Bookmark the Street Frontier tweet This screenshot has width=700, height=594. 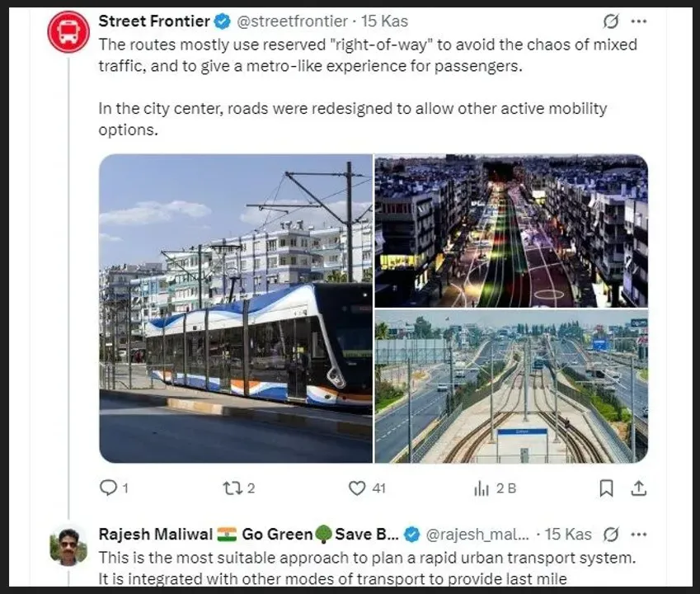[606, 488]
